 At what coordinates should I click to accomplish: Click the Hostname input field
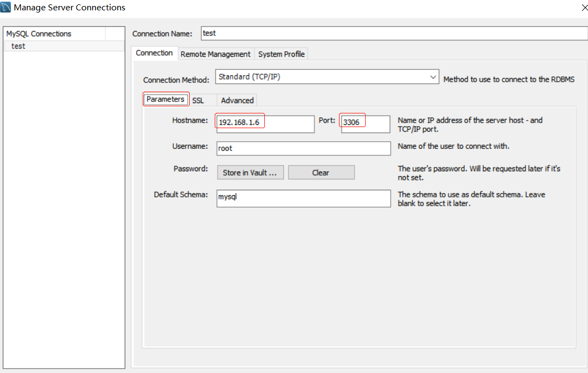coord(265,123)
